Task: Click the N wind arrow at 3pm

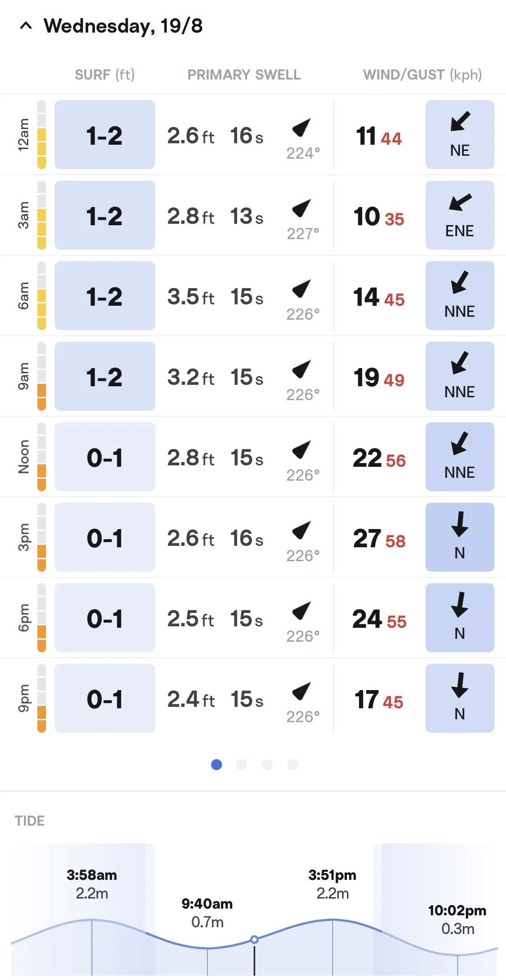Action: [460, 524]
